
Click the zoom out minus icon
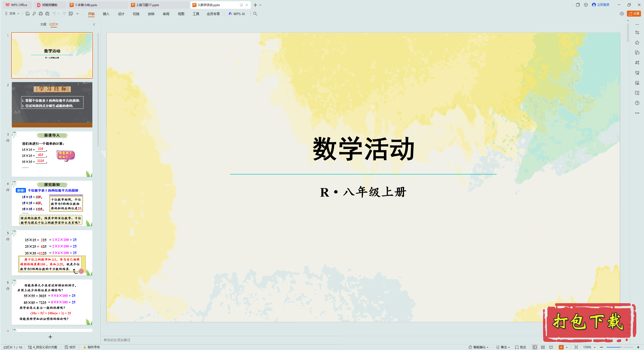[601, 347]
